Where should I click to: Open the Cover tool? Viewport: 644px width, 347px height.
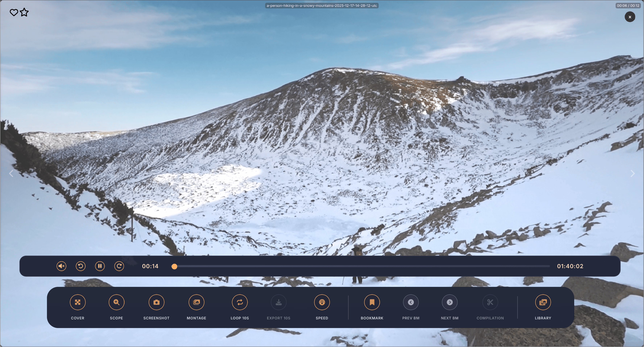click(x=78, y=302)
